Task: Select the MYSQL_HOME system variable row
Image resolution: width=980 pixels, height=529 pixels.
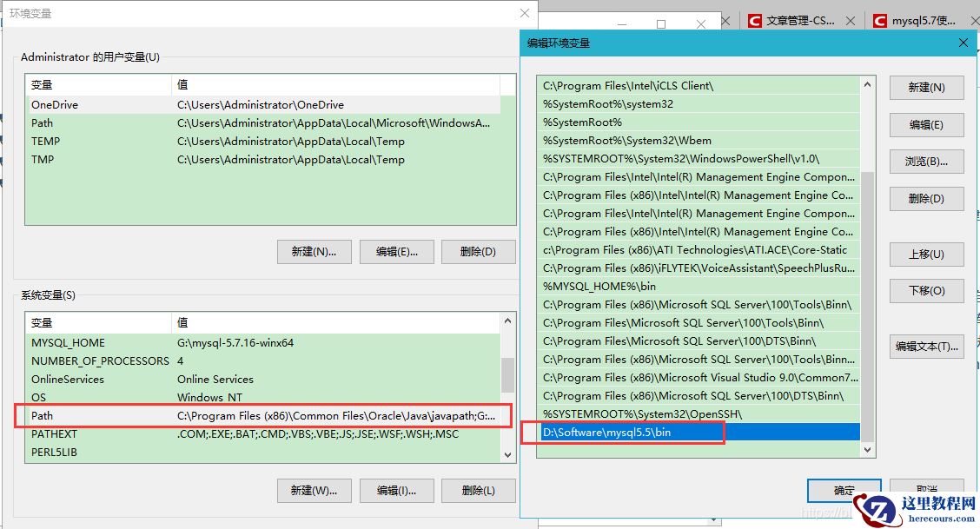Action: (x=263, y=343)
